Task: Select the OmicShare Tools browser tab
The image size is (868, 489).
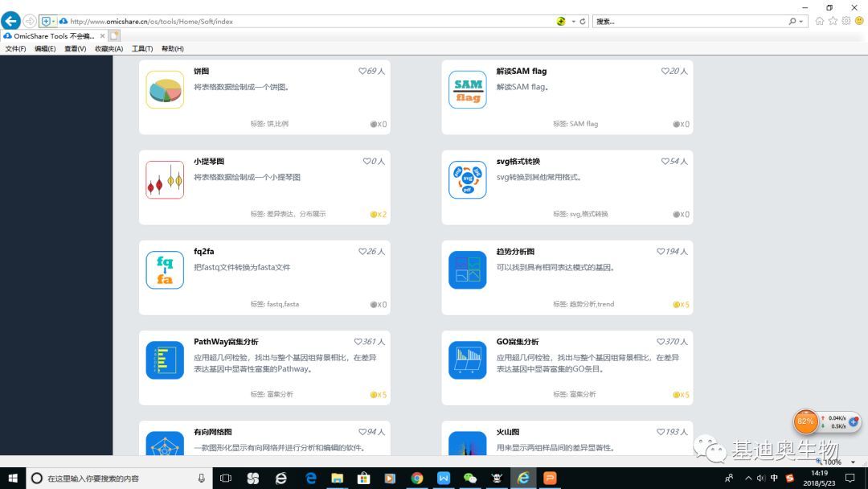Action: point(54,36)
